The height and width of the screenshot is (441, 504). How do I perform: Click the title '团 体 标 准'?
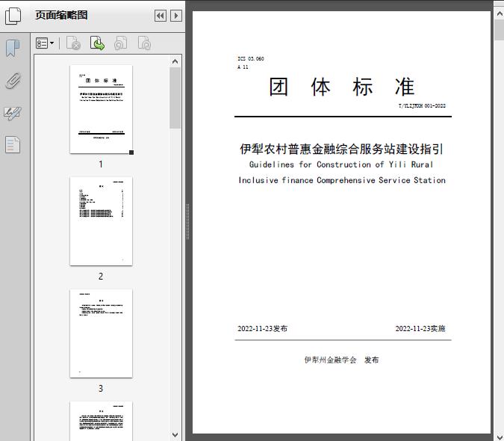(x=342, y=87)
